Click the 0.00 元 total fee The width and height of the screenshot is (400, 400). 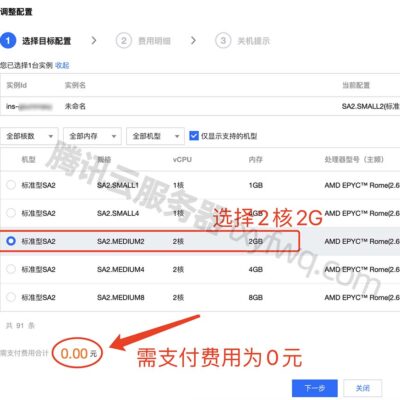(x=79, y=353)
